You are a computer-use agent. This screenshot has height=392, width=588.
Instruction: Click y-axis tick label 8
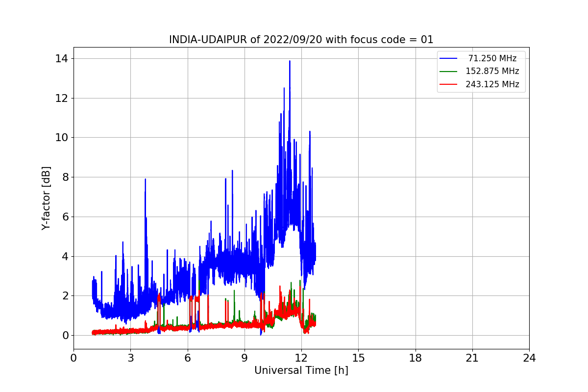[65, 177]
